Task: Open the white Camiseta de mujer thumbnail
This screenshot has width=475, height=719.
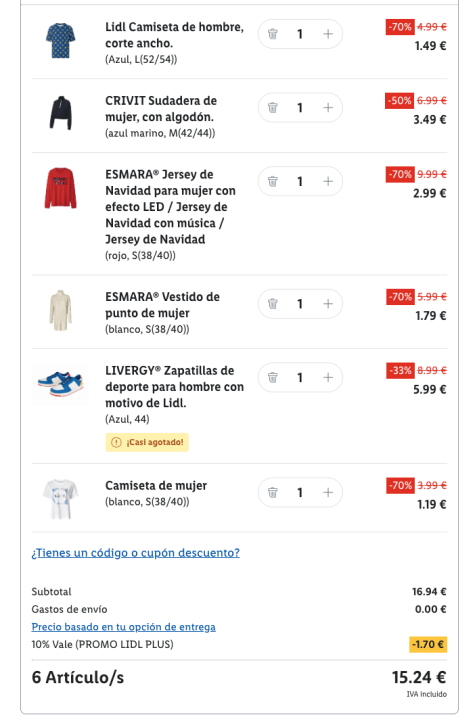Action: coord(61,499)
